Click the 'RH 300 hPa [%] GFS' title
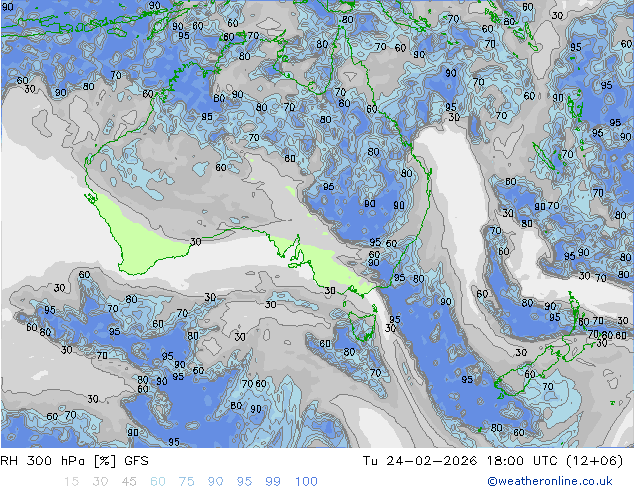 74,461
